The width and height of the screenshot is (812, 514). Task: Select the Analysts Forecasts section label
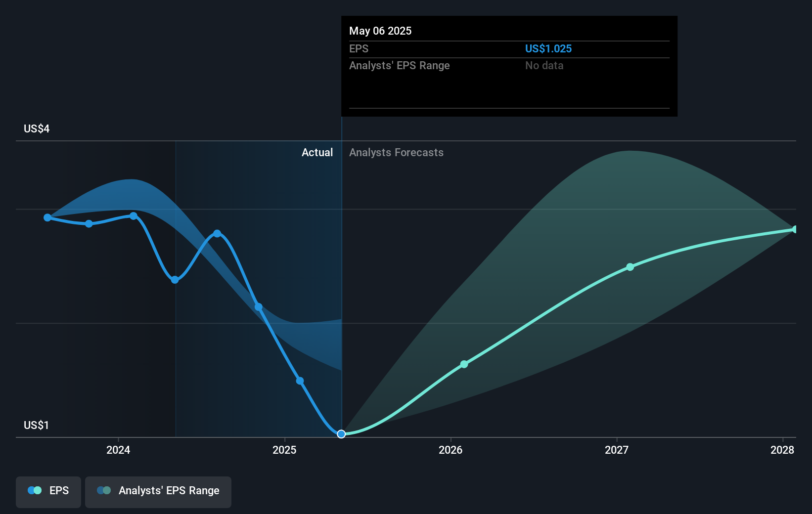396,152
